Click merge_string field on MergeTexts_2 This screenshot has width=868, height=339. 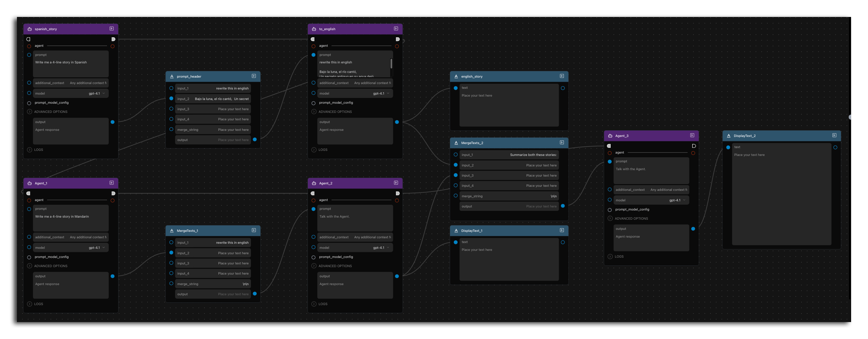(509, 196)
